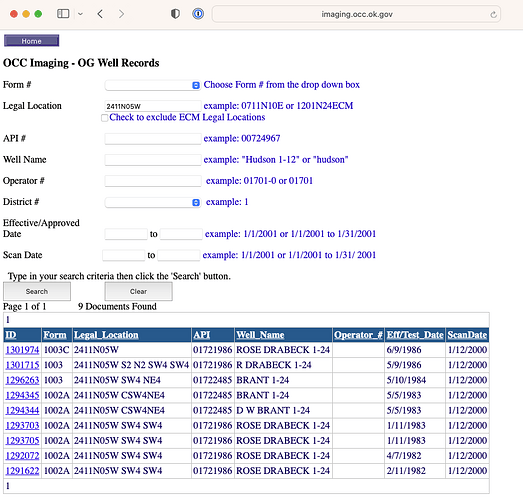Open the sidebar options chevron menu
The height and width of the screenshot is (500, 523).
[80, 14]
